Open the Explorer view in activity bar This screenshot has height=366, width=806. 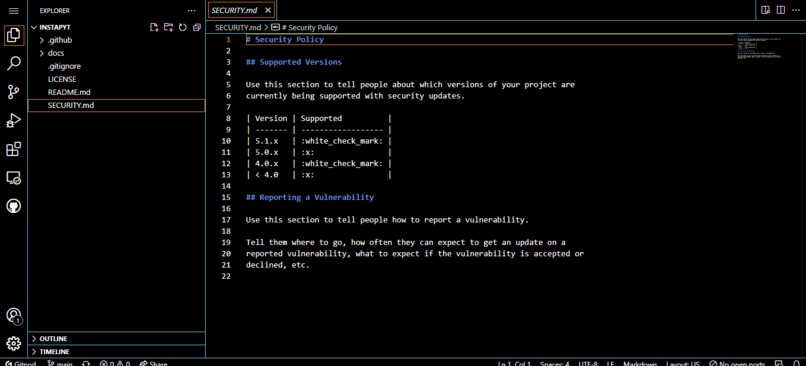13,35
